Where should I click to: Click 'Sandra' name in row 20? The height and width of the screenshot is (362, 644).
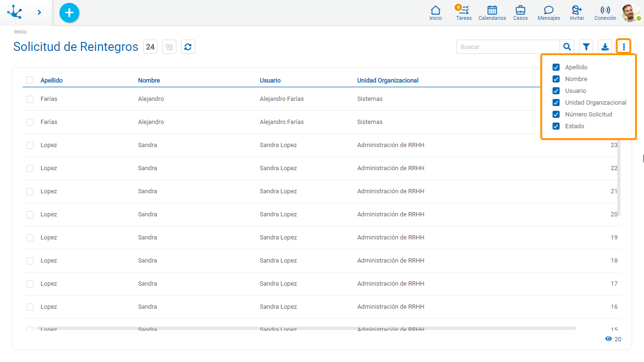coord(148,214)
